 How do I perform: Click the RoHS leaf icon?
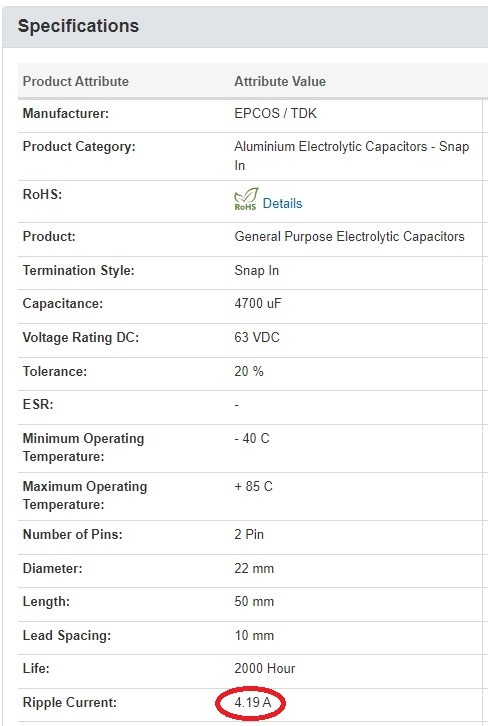[245, 199]
